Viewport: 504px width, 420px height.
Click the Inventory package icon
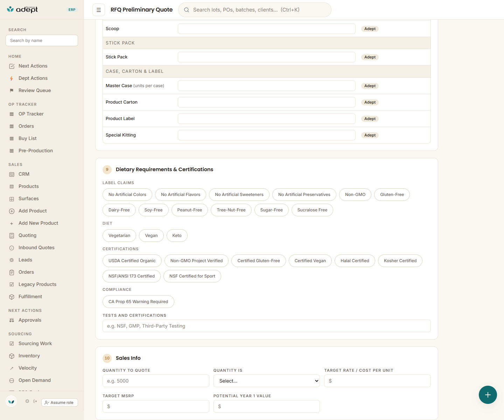pos(12,356)
